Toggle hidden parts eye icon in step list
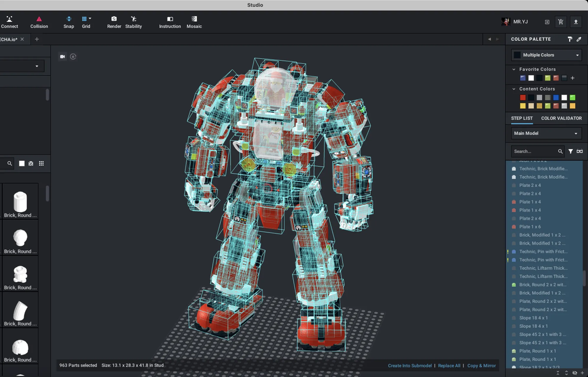The width and height of the screenshot is (588, 377). 575,373
